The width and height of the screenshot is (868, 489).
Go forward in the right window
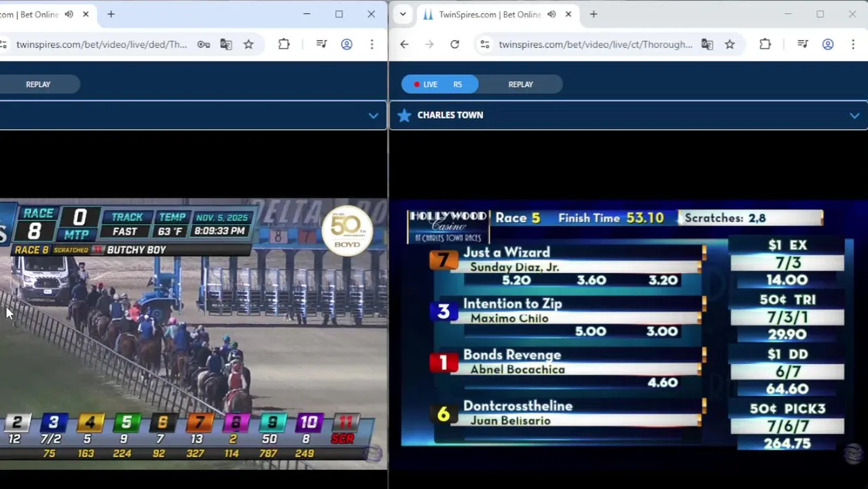[x=429, y=44]
